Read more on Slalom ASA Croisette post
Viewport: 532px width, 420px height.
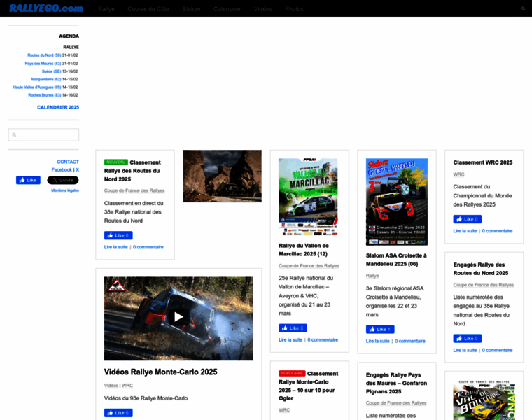tap(377, 342)
